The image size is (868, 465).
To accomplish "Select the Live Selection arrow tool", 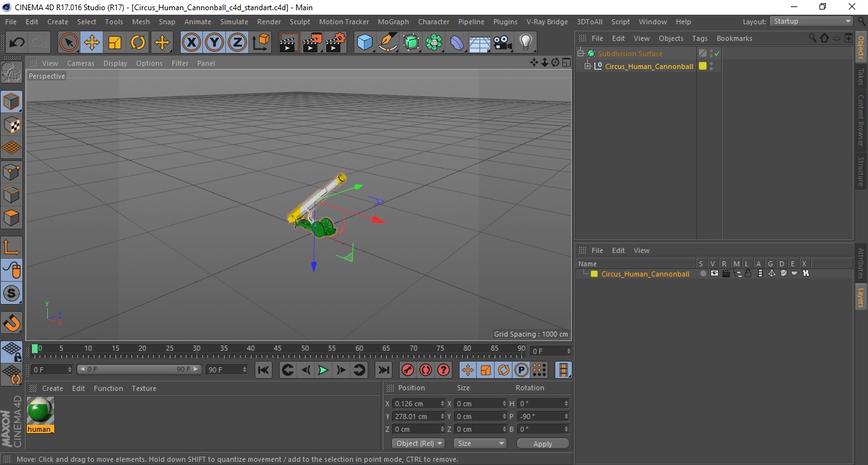I will tap(69, 43).
